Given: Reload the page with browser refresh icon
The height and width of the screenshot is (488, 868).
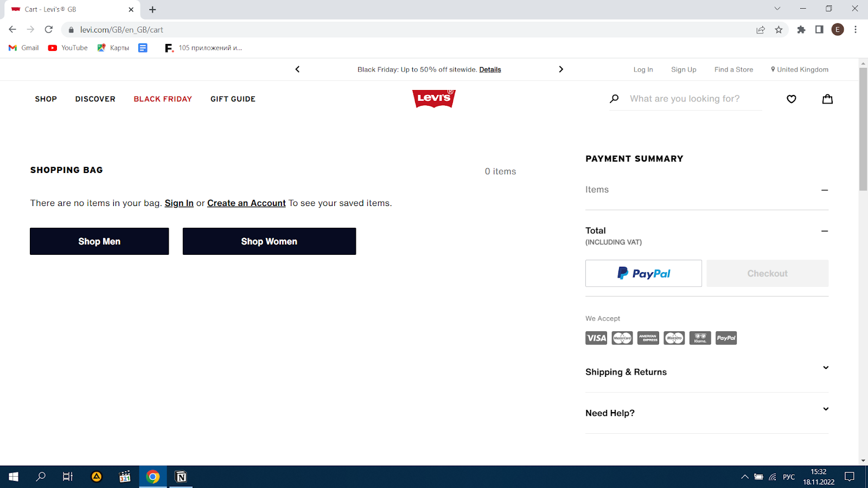Looking at the screenshot, I should (x=49, y=29).
